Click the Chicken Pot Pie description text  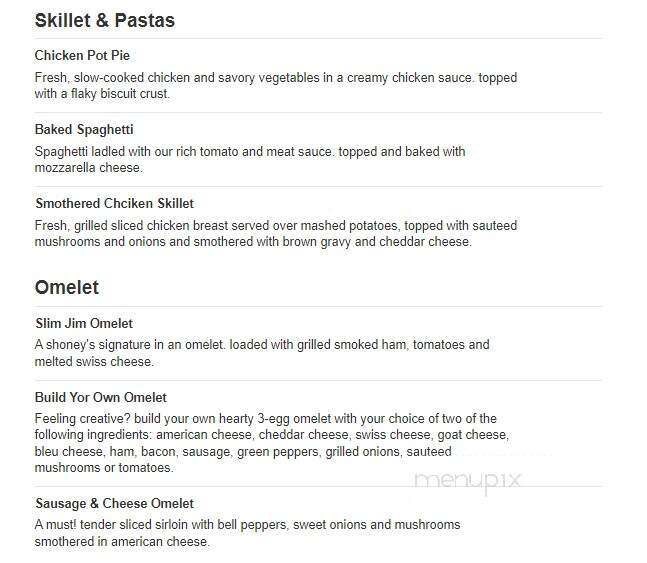click(276, 85)
